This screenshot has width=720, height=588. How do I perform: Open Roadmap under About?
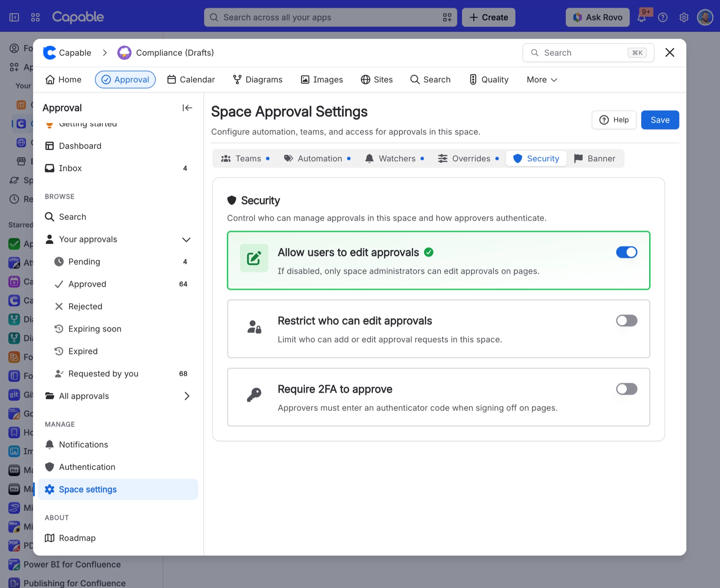118,538
